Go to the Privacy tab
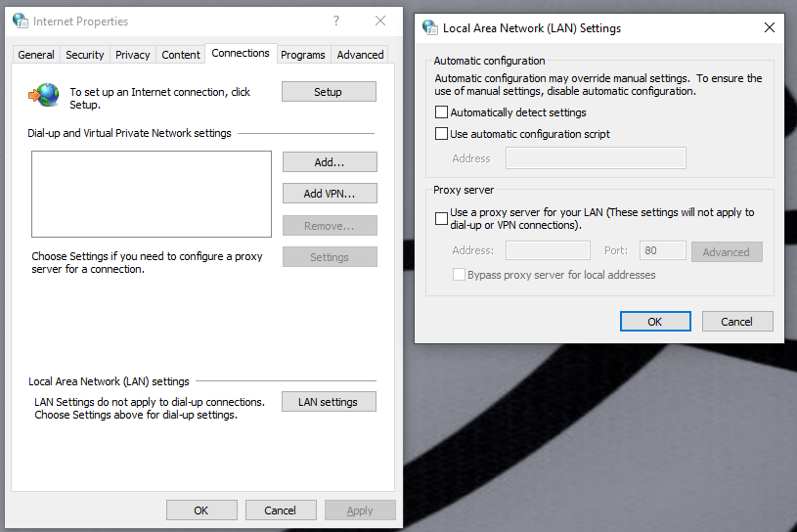797x532 pixels. tap(133, 55)
